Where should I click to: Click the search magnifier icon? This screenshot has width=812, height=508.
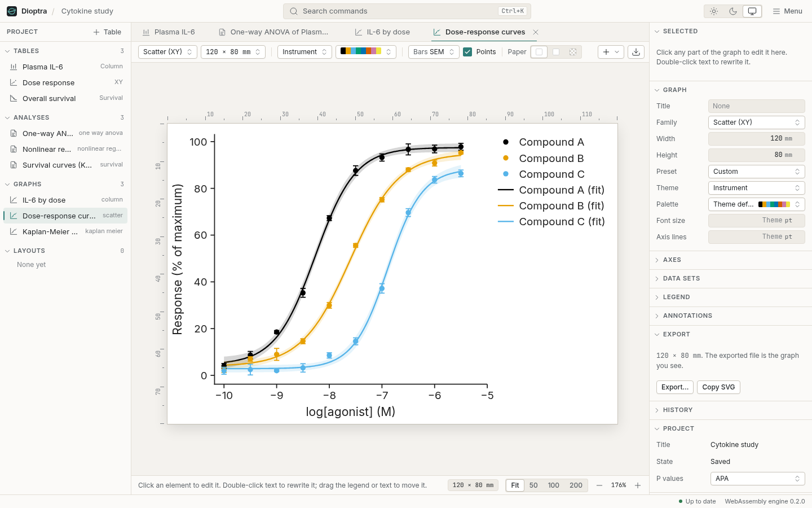(x=294, y=11)
